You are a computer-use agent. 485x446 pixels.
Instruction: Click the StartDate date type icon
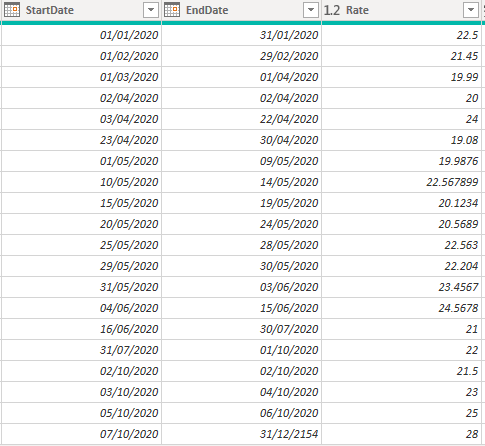tap(12, 10)
